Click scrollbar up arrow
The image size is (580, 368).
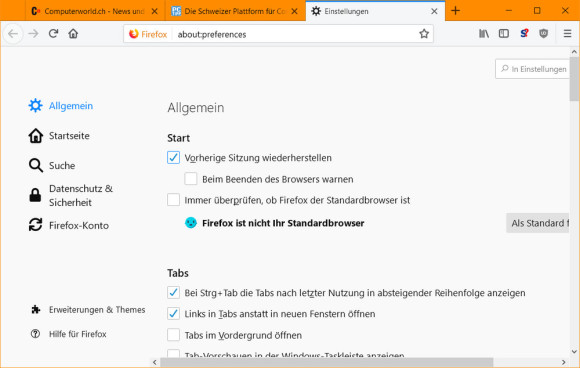[x=574, y=52]
